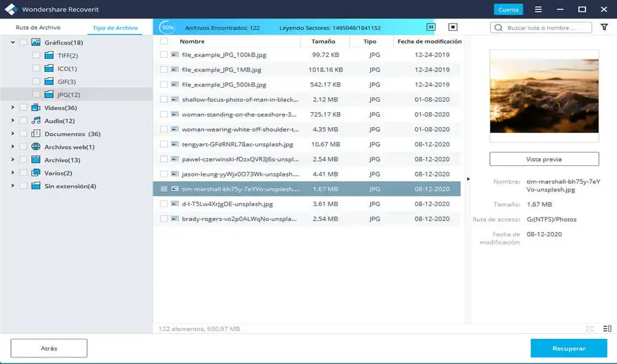Select the Tipo de Archivo tab

click(115, 28)
